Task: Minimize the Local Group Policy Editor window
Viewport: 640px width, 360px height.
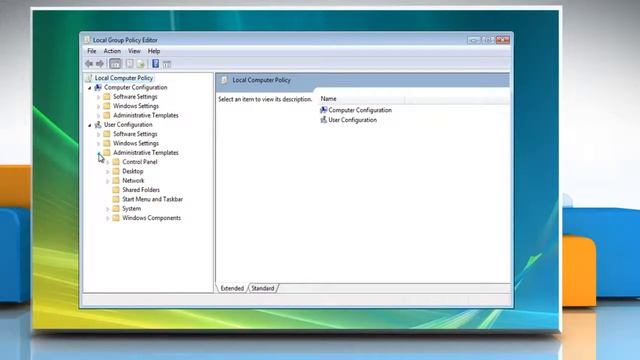Action: coord(474,40)
